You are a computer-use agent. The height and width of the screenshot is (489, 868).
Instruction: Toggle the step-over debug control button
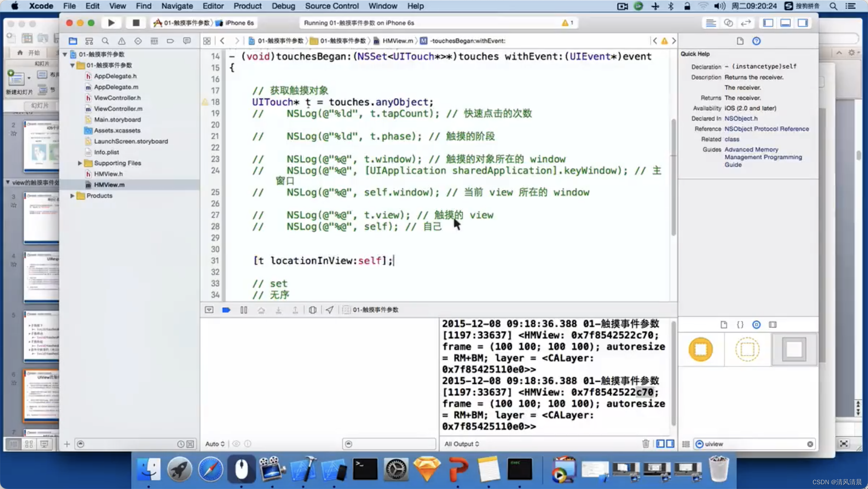[x=260, y=310]
